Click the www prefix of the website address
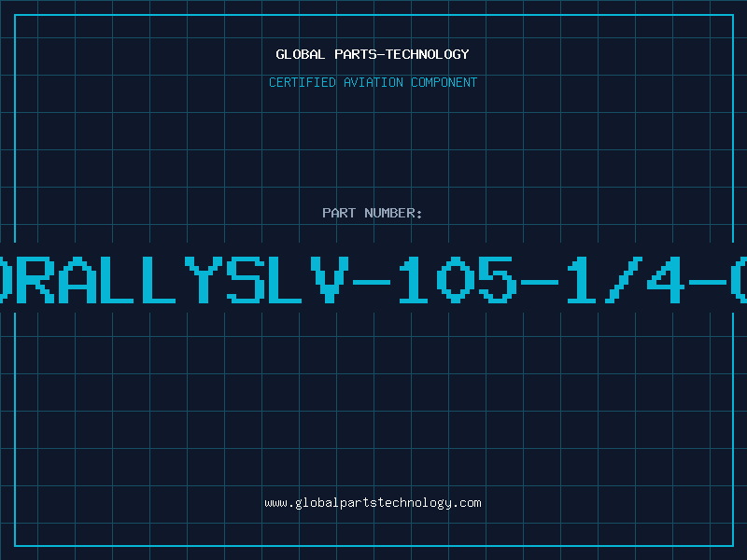This screenshot has height=560, width=747. point(275,503)
